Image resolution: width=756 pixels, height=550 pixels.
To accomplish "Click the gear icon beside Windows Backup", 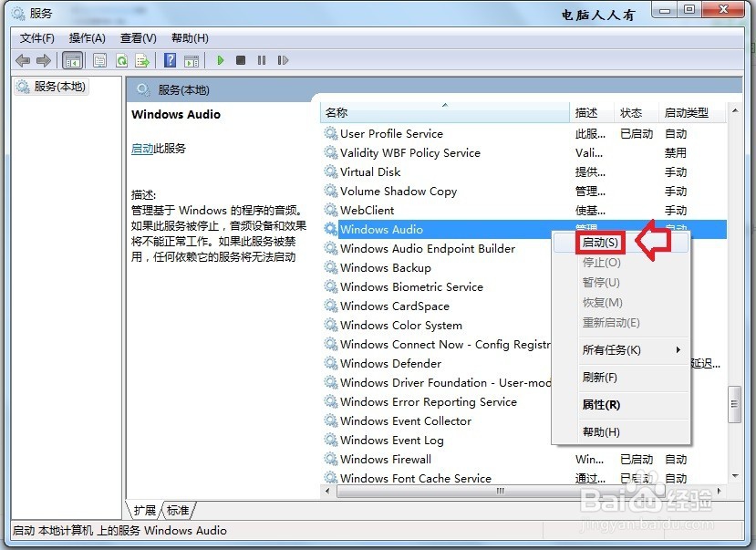I will [330, 267].
